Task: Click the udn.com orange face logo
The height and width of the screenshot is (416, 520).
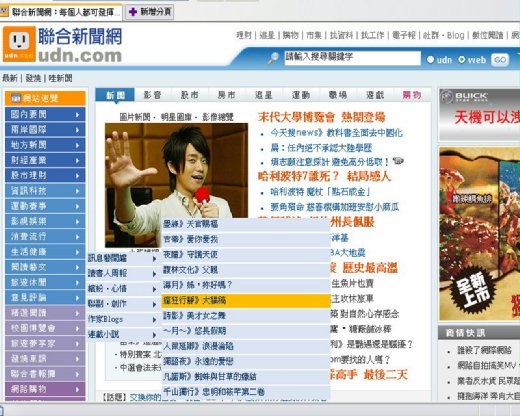Action: [19, 44]
